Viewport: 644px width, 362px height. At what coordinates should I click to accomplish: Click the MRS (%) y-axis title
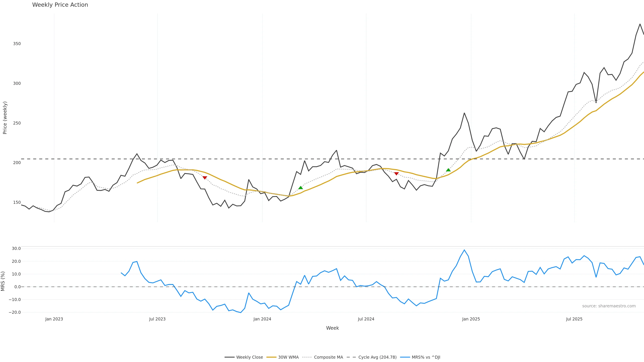pyautogui.click(x=3, y=281)
